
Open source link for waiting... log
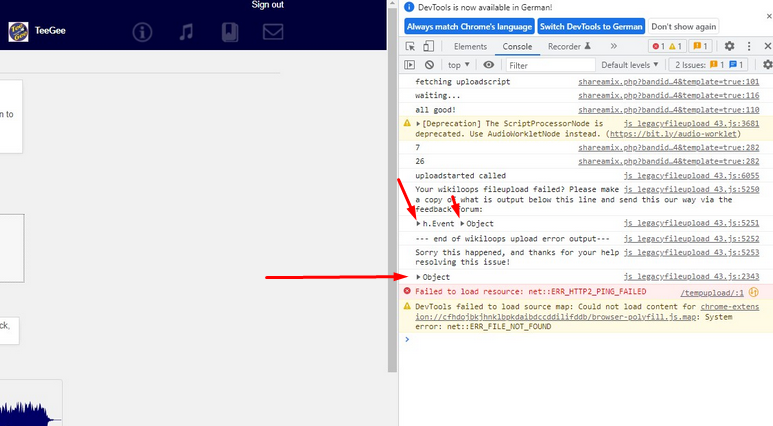668,96
